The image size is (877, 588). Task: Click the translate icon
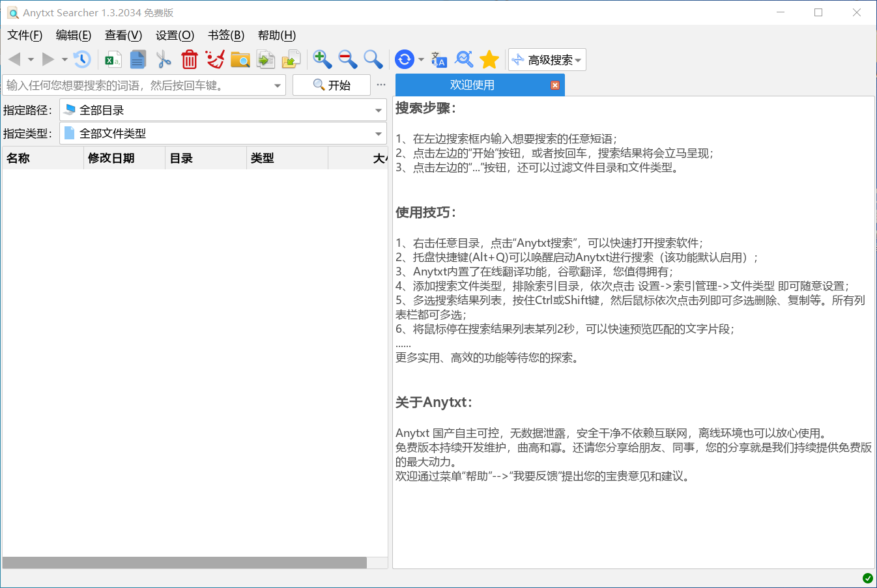439,59
